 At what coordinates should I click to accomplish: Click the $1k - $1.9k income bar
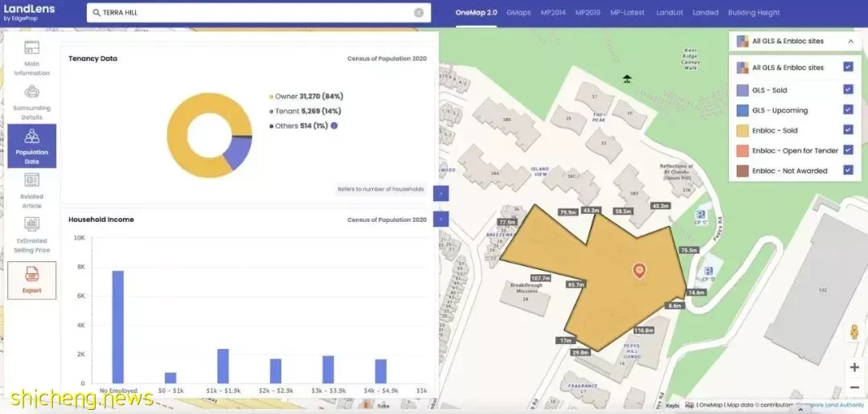tap(223, 366)
